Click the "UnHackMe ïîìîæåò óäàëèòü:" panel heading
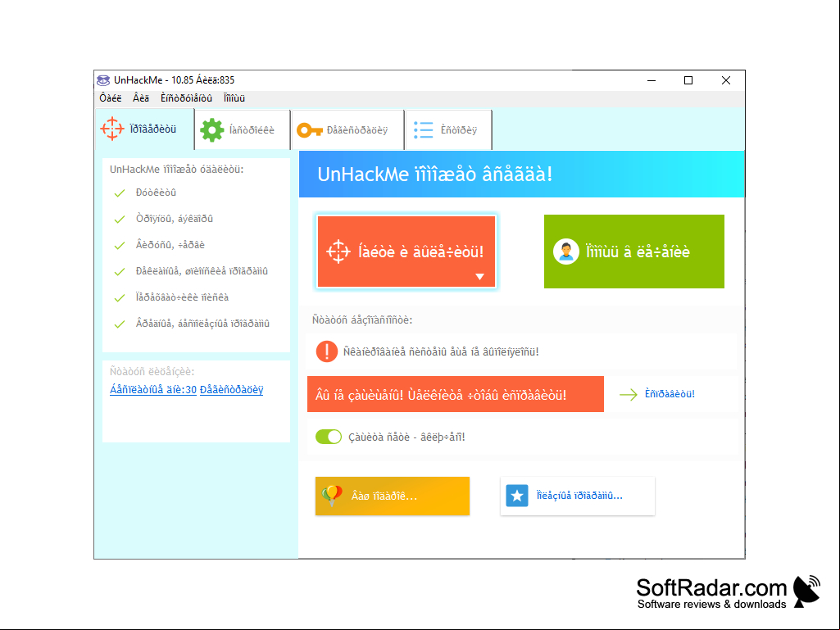Image resolution: width=840 pixels, height=630 pixels. pyautogui.click(x=176, y=170)
